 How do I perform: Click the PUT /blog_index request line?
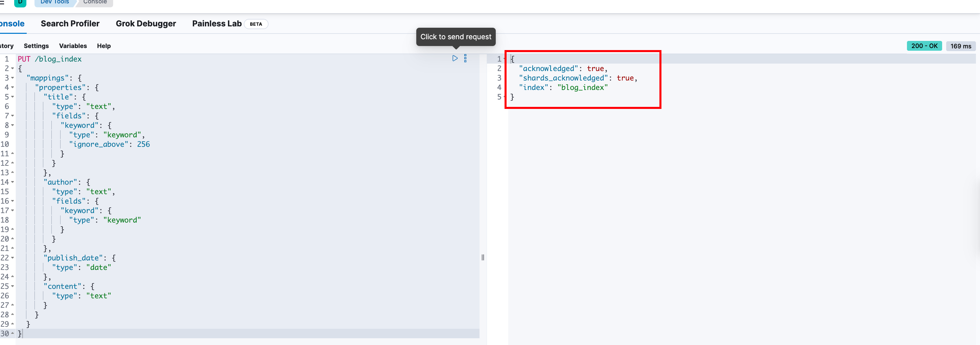tap(49, 59)
